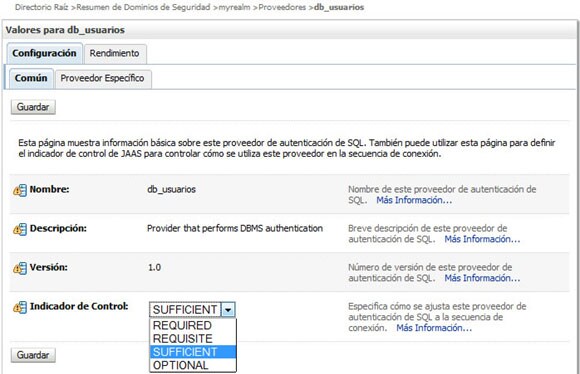Click the warning icon beside Indicador de Control
Viewport: 580px width, 374px height.
pos(20,307)
